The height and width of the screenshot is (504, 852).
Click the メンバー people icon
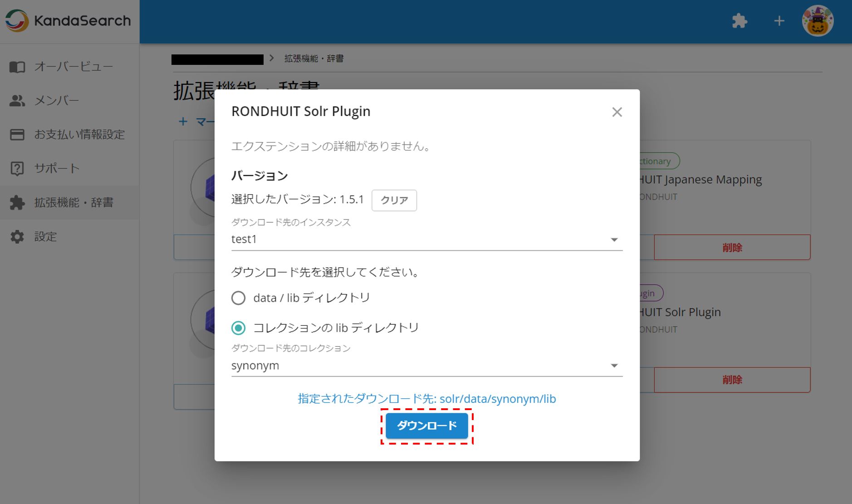click(x=17, y=101)
